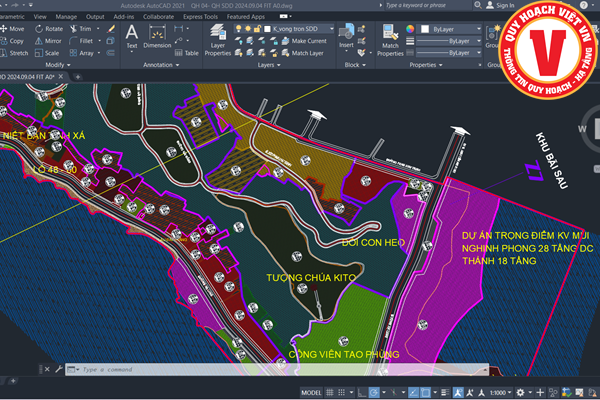This screenshot has height=400, width=600.
Task: Click the Match Properties tool
Action: 390,38
